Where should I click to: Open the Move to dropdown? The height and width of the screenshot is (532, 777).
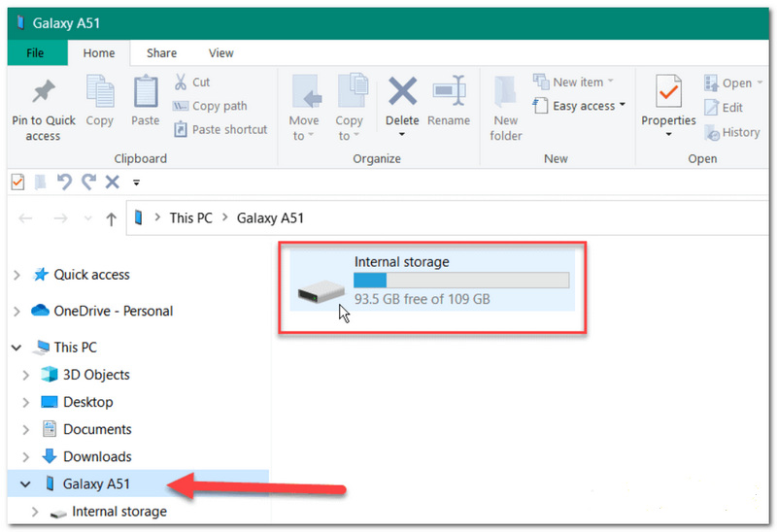click(x=304, y=107)
